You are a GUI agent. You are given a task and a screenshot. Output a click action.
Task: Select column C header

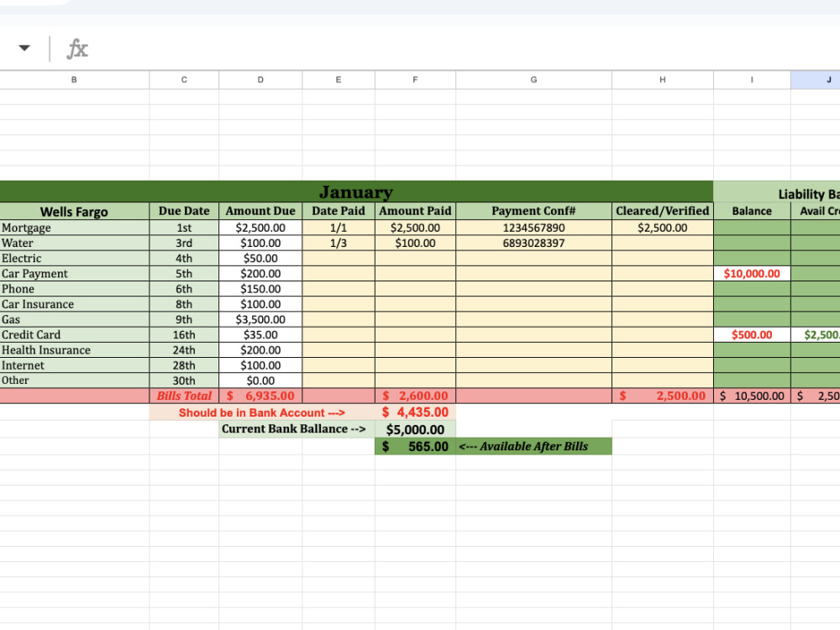(x=184, y=80)
